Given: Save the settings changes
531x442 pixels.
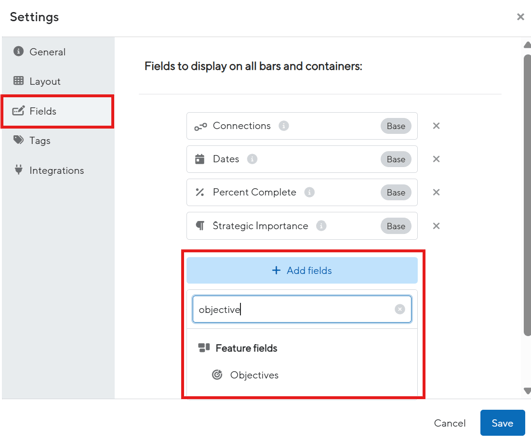Looking at the screenshot, I should 502,423.
